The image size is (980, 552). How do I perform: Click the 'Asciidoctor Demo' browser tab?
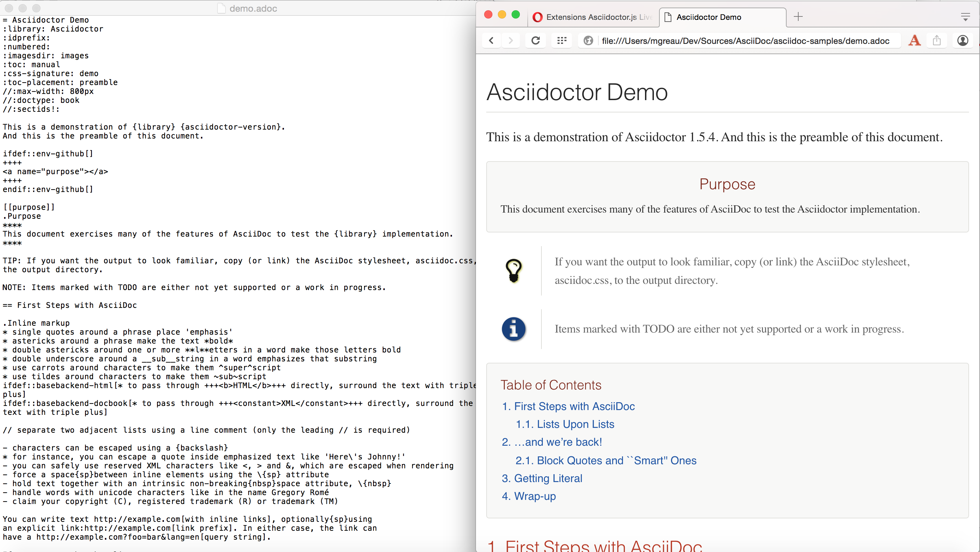click(724, 17)
